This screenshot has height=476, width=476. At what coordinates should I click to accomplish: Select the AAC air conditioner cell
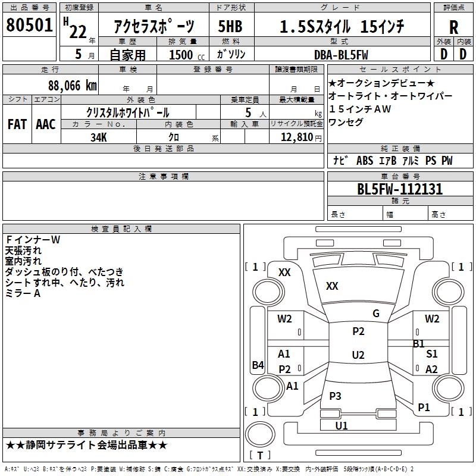coord(46,124)
